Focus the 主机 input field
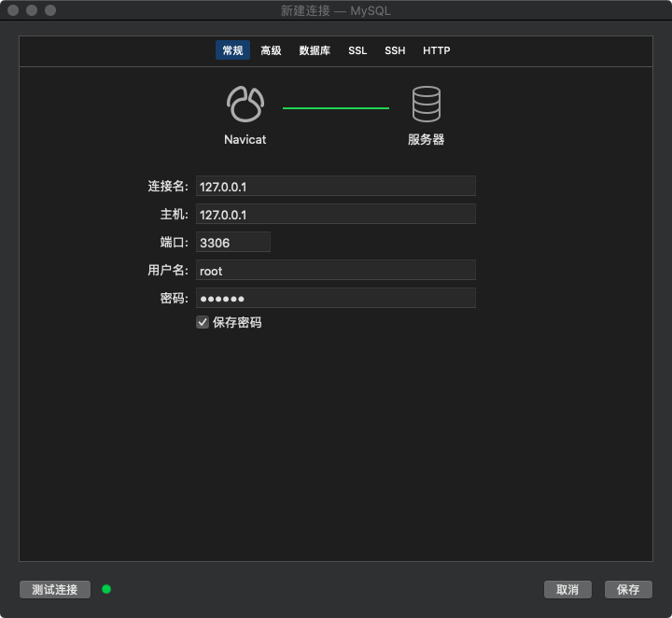The image size is (672, 618). (x=336, y=214)
